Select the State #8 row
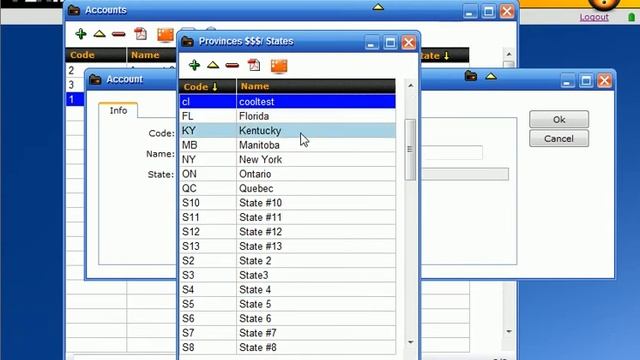 coord(287,348)
